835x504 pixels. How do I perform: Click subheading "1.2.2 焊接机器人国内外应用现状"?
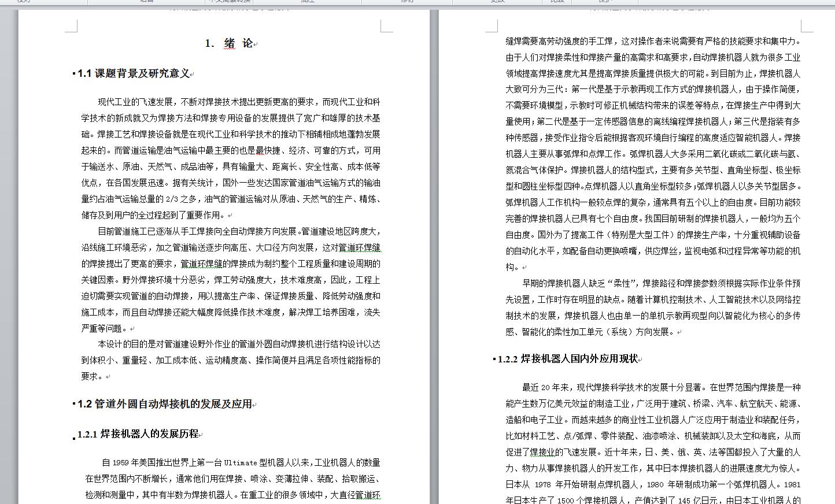[x=568, y=359]
